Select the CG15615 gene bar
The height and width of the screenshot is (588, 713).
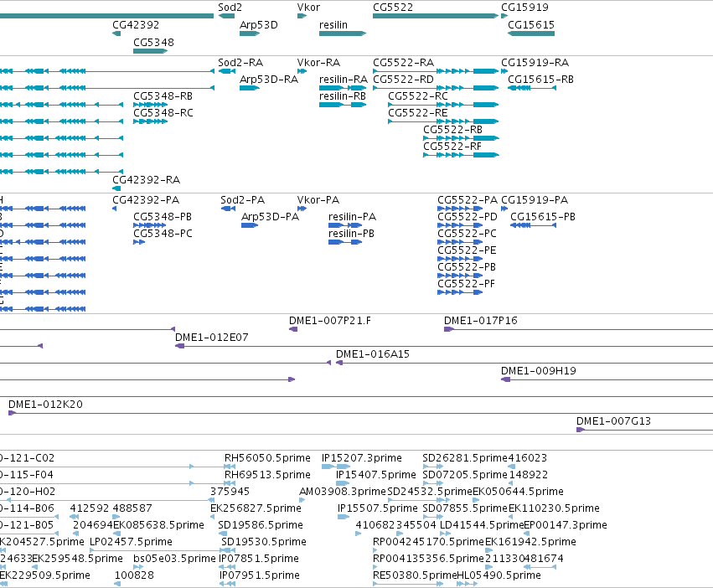click(531, 34)
